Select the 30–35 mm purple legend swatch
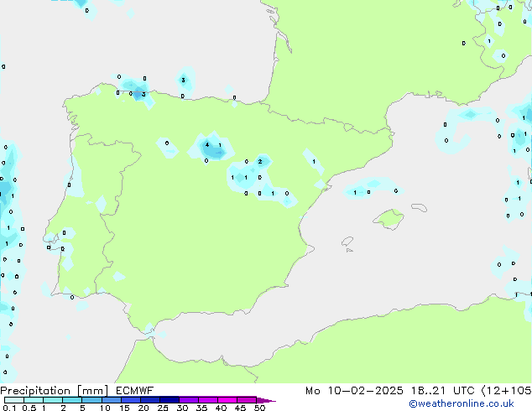 point(188,400)
